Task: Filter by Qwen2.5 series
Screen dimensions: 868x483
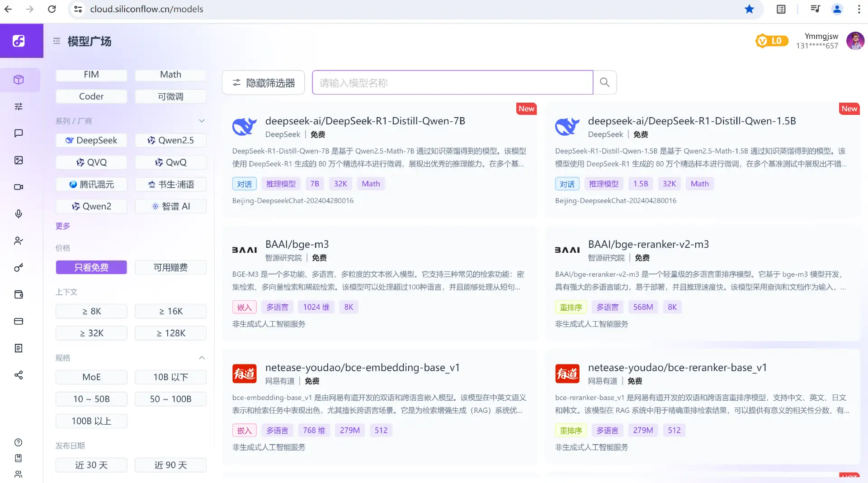Action: point(170,140)
